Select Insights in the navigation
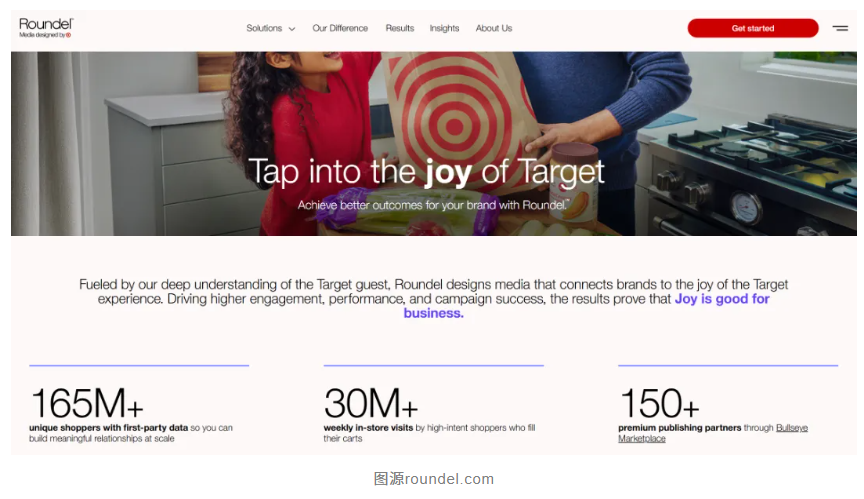 (x=444, y=28)
